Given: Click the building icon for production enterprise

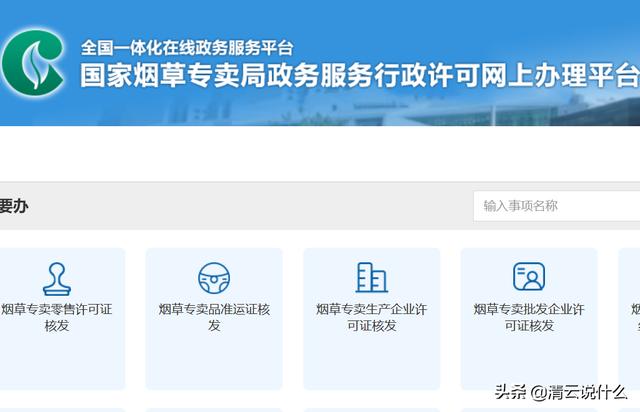Looking at the screenshot, I should pyautogui.click(x=371, y=278).
